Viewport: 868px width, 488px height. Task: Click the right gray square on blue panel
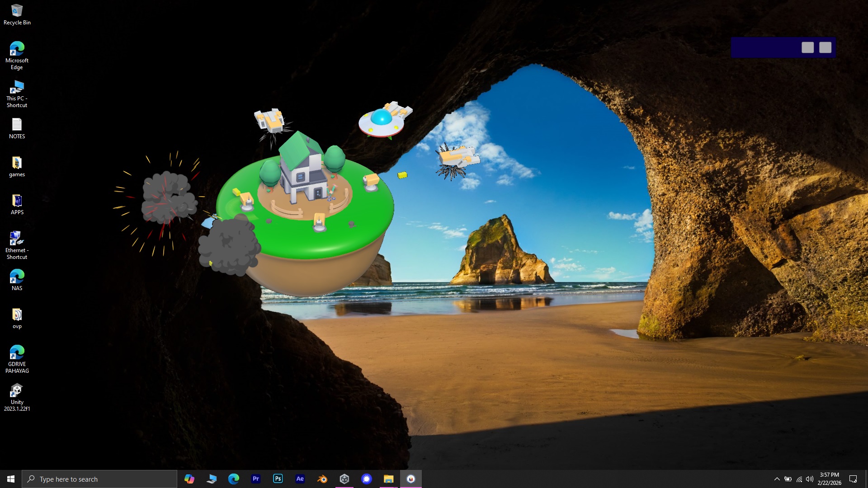click(826, 47)
